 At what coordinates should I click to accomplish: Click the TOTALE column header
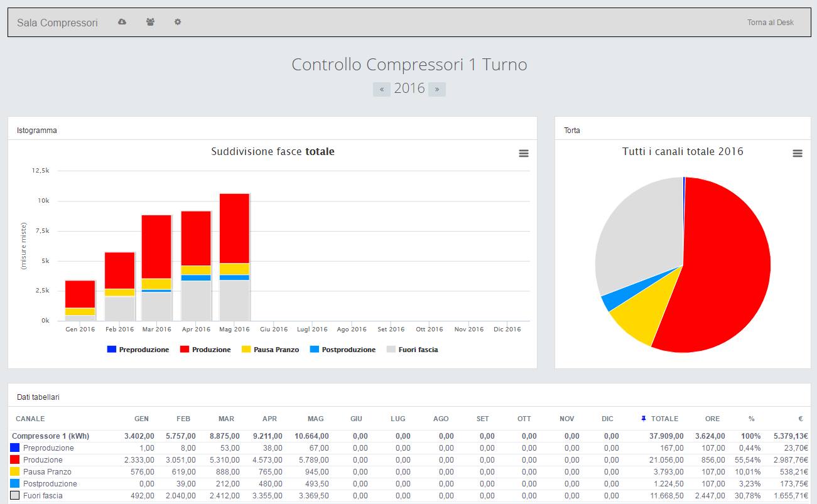point(664,419)
